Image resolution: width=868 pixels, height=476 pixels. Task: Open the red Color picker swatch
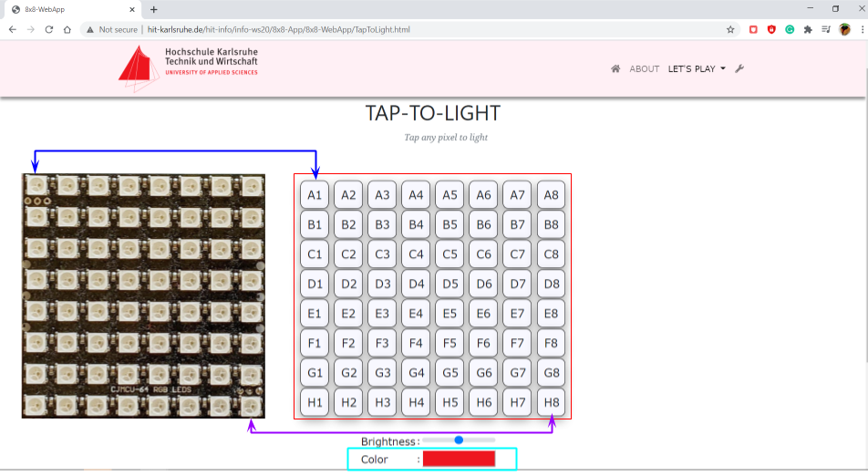pos(458,459)
